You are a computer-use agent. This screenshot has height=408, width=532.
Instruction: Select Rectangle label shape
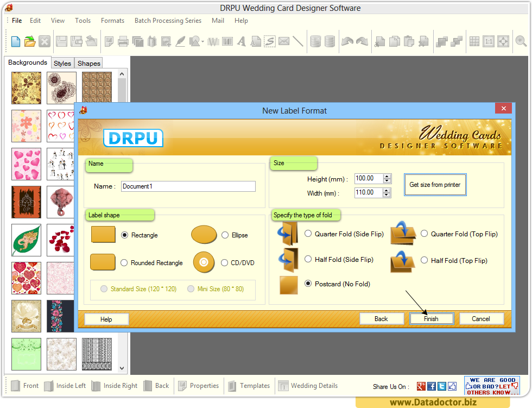click(124, 235)
